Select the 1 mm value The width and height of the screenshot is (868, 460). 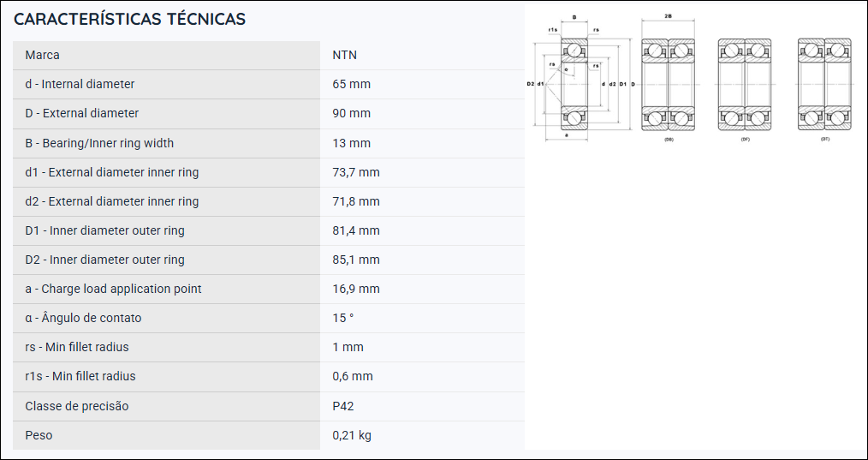[348, 347]
